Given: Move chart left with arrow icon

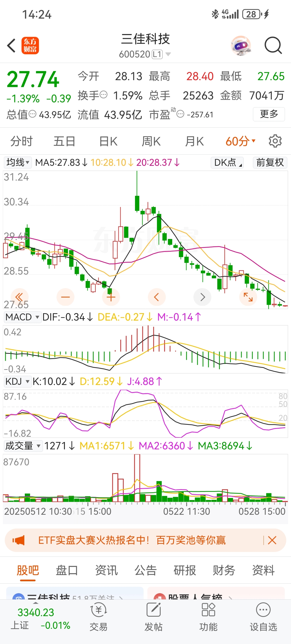Looking at the screenshot, I should 157,297.
